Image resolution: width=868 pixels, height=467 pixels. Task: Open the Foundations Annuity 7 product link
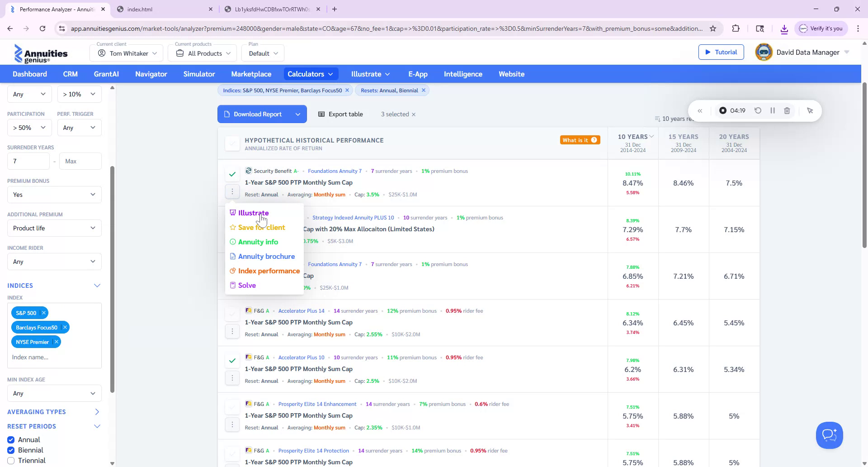click(335, 171)
